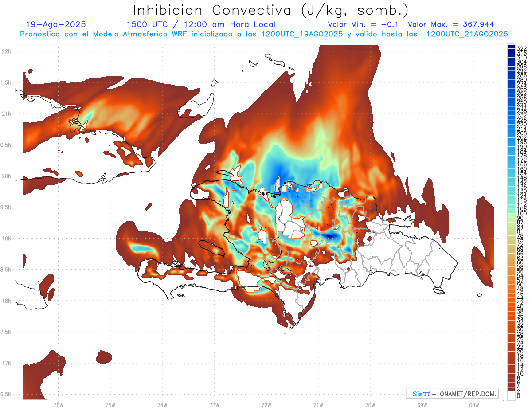The image size is (532, 411).
Task: Click the 'ONAMET/REP.DOM.' credit text
Action: point(467,394)
